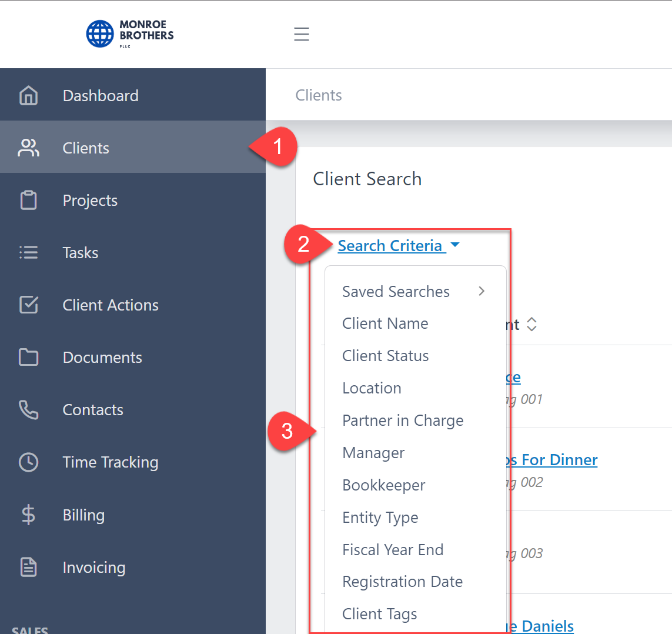The width and height of the screenshot is (672, 634).
Task: Select Fiscal Year End criteria entry
Action: coord(393,549)
